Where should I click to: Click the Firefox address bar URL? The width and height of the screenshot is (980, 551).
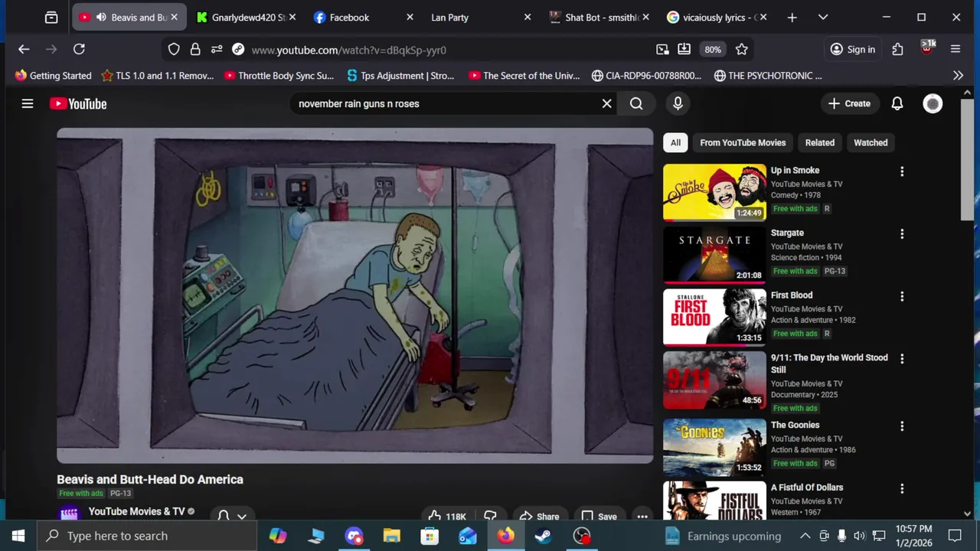pyautogui.click(x=348, y=50)
